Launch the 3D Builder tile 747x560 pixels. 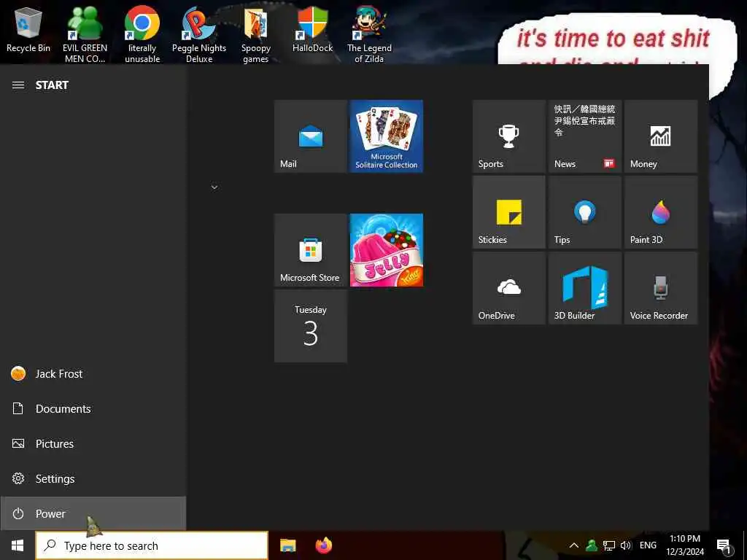pyautogui.click(x=584, y=288)
